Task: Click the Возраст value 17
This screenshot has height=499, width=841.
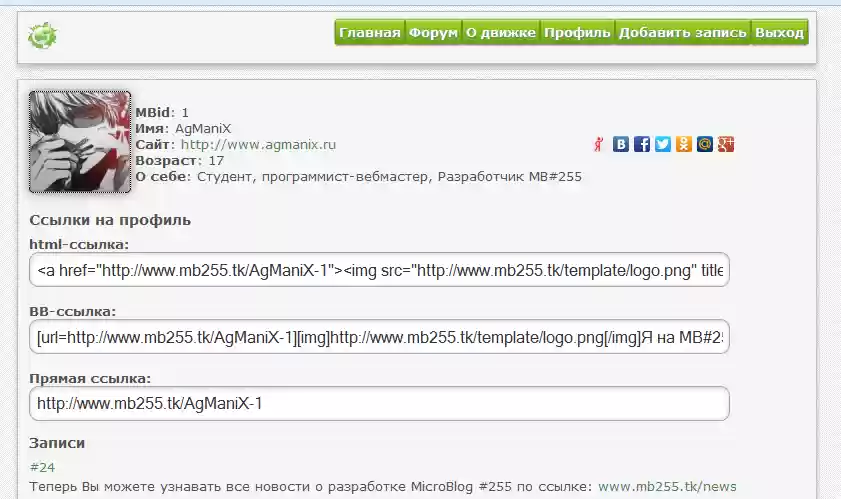Action: (216, 160)
